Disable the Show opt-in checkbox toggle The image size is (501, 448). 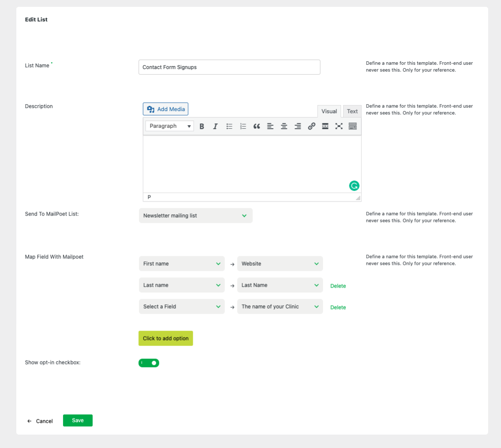[x=149, y=363]
